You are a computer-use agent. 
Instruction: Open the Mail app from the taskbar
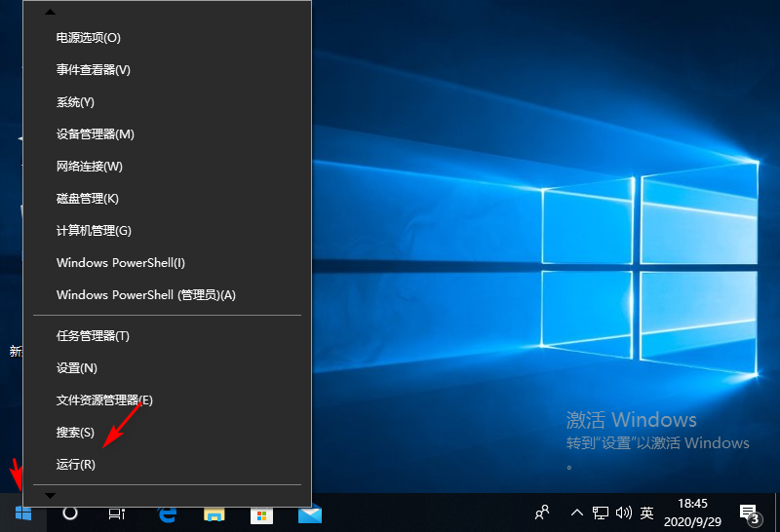[x=309, y=513]
